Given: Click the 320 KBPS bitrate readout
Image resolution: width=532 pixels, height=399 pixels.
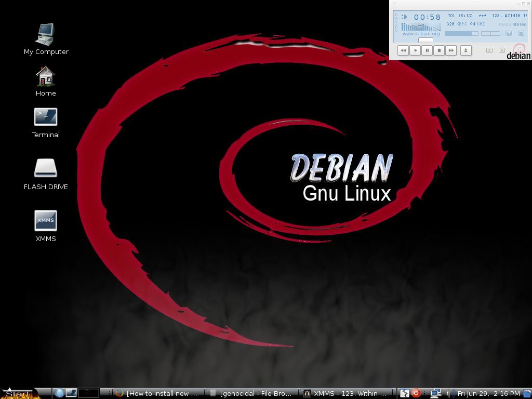Looking at the screenshot, I should pos(456,24).
